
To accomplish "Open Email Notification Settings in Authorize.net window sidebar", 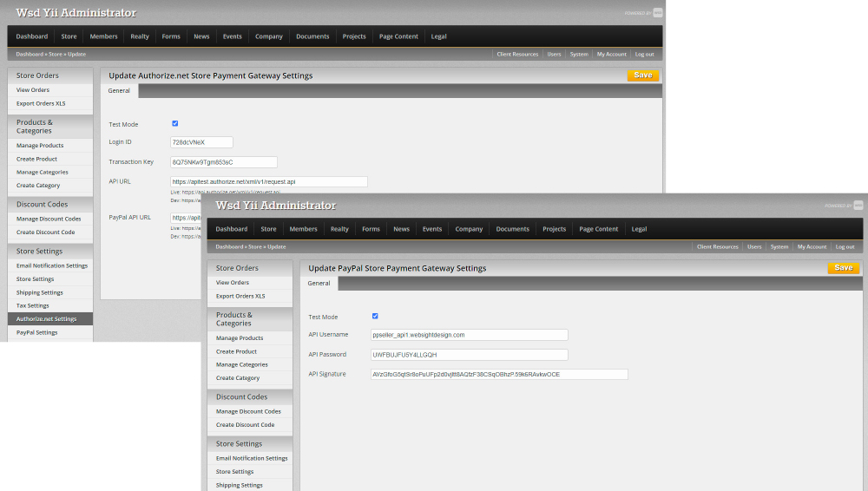I will click(52, 265).
